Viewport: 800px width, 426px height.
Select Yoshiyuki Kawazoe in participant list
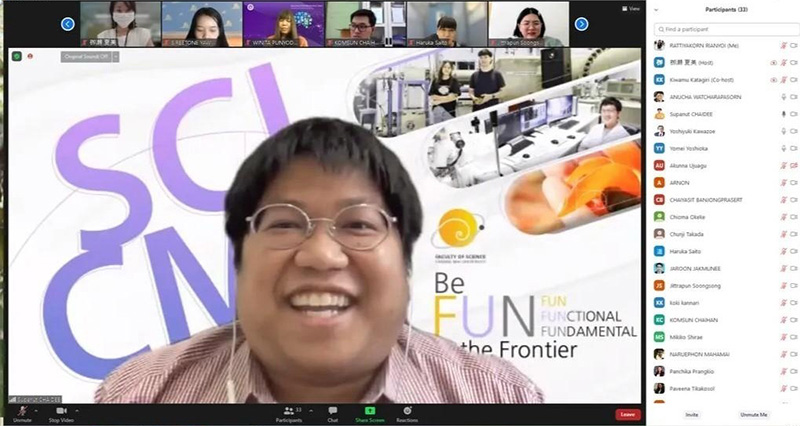(692, 132)
